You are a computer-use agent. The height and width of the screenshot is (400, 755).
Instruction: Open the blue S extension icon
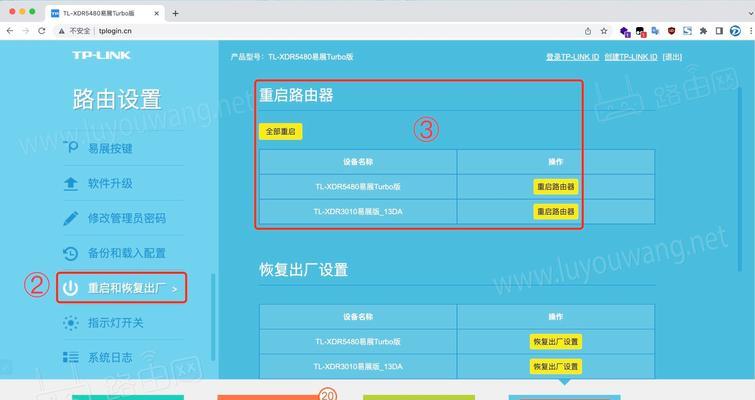[x=687, y=31]
